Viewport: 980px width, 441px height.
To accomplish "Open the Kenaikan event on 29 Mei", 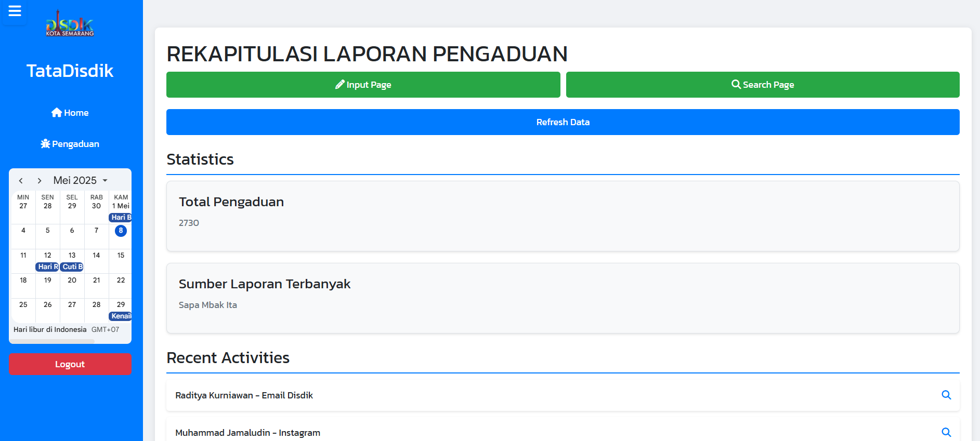I will tap(121, 316).
